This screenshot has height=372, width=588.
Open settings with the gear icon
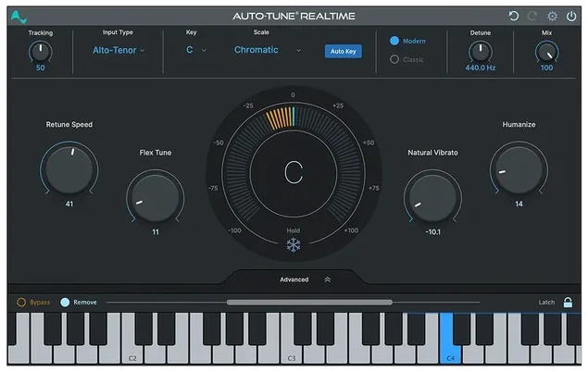pyautogui.click(x=552, y=16)
